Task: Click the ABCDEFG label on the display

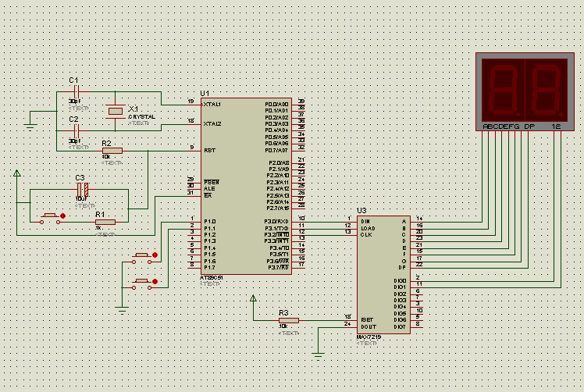Action: point(501,127)
